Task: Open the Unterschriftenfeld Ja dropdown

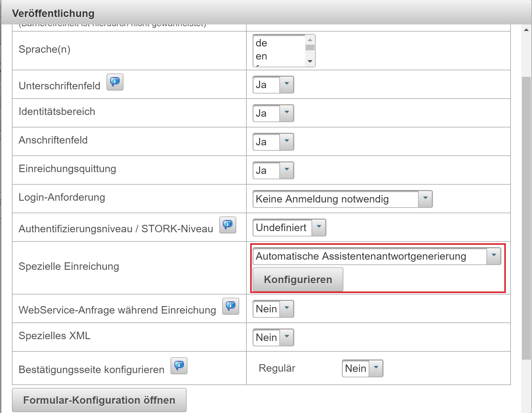Action: (273, 85)
